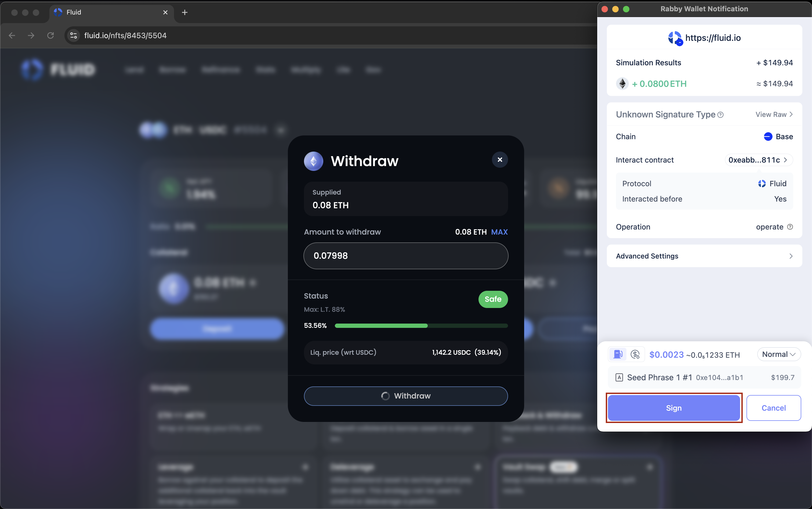812x509 pixels.
Task: Click the Base chain icon
Action: (x=768, y=136)
